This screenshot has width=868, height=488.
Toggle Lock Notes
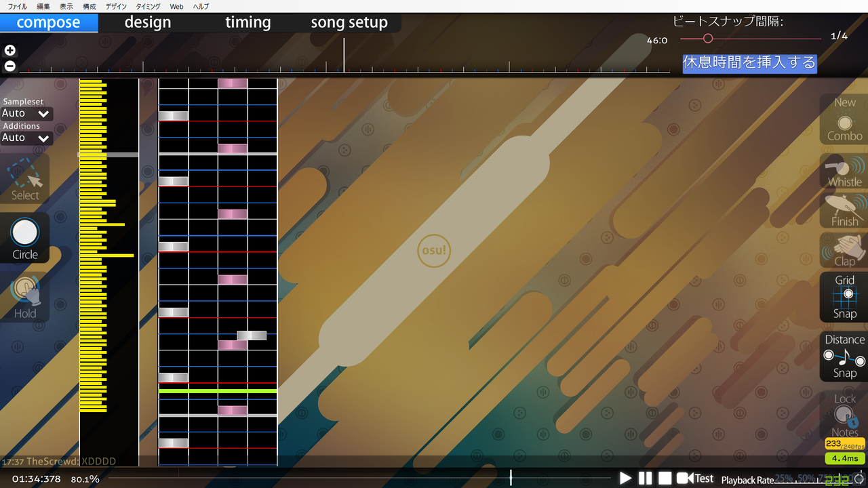844,415
